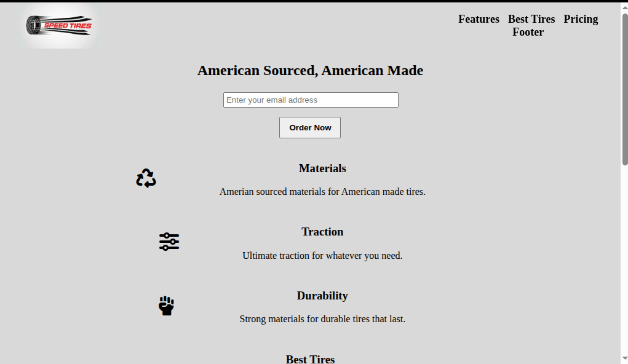This screenshot has width=628, height=364.
Task: Select the Traction heading
Action: (322, 232)
